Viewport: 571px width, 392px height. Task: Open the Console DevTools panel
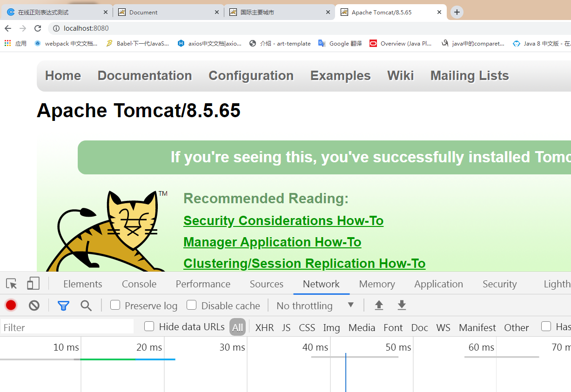139,284
